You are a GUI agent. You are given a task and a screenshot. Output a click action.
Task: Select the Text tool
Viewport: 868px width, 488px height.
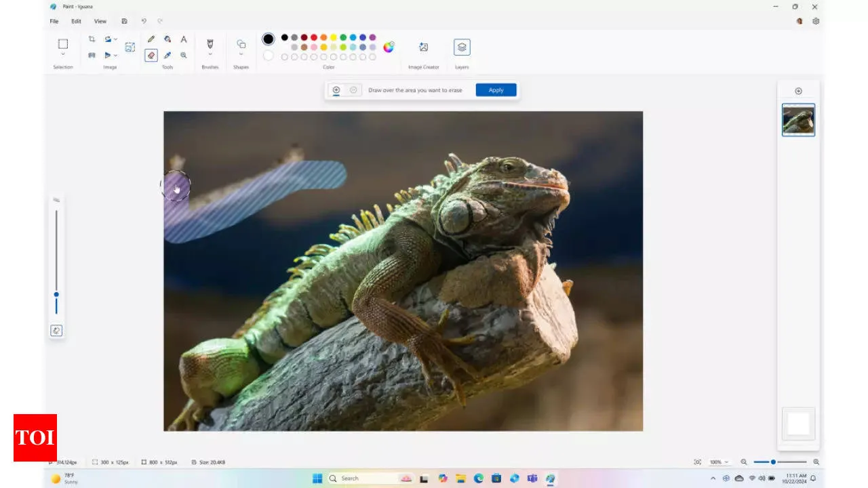[184, 39]
